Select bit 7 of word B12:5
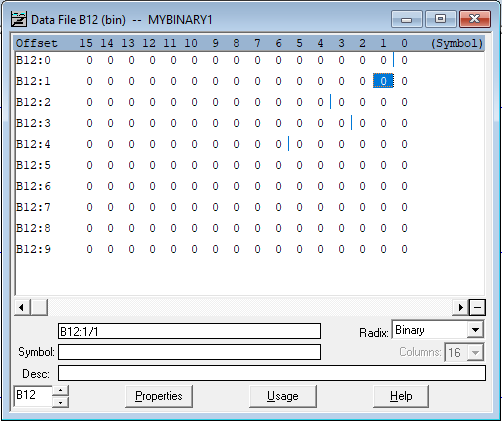Screen dimensions: 502x422 pos(257,165)
